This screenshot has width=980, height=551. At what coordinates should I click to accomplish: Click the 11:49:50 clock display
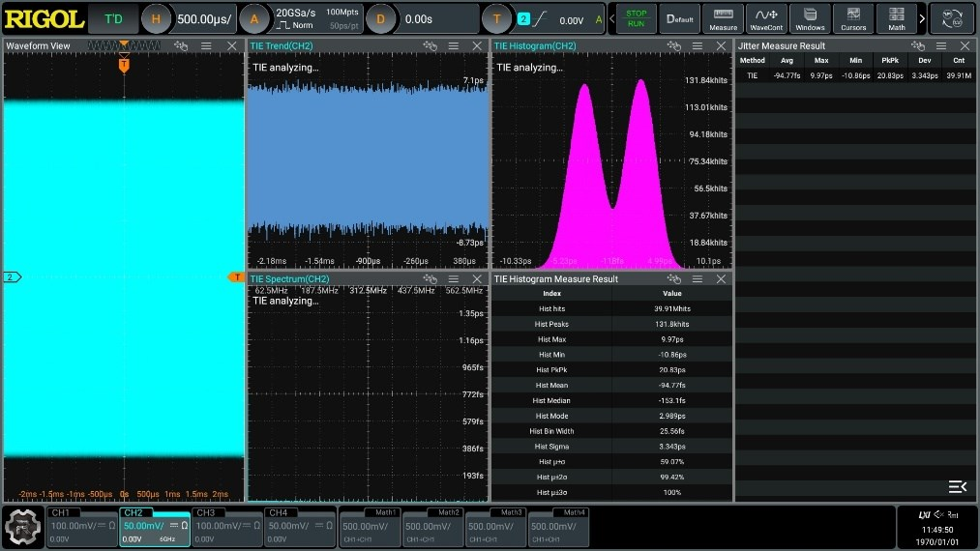tap(936, 530)
